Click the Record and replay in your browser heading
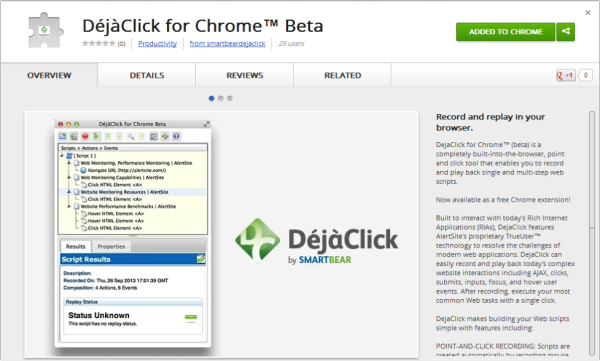 click(x=491, y=122)
